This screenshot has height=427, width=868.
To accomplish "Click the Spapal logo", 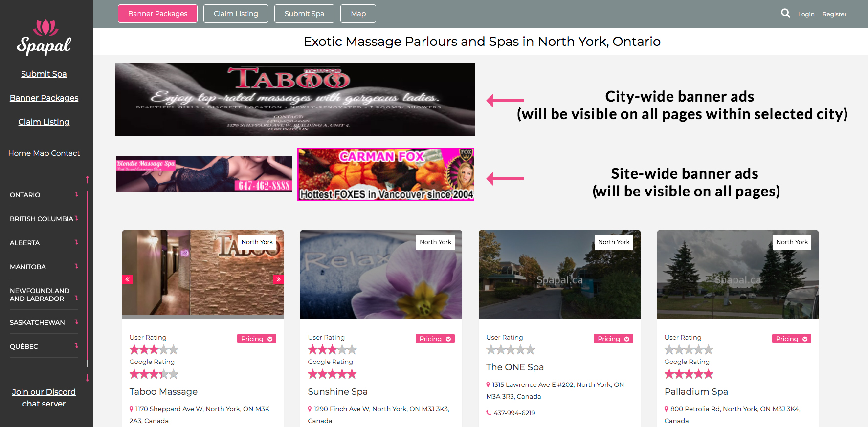I will [x=44, y=37].
